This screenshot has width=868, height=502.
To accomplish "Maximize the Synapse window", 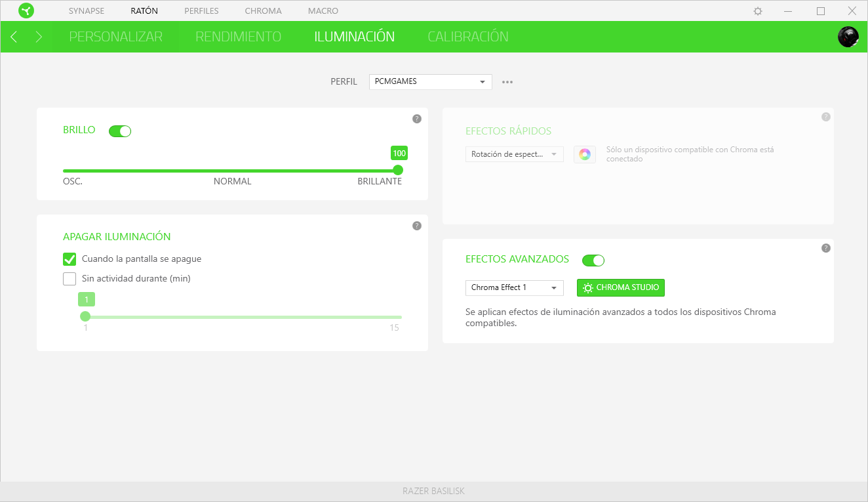I will point(821,11).
